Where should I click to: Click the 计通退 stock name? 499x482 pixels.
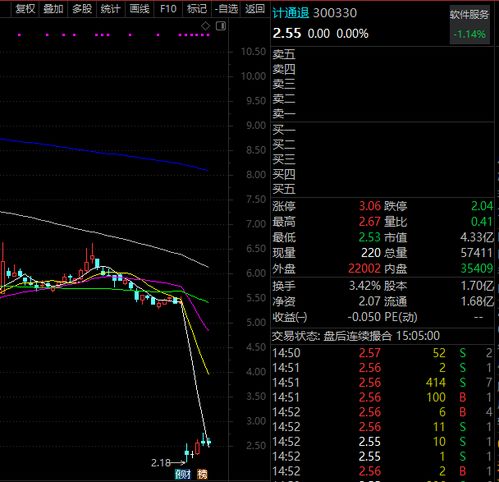coord(291,13)
